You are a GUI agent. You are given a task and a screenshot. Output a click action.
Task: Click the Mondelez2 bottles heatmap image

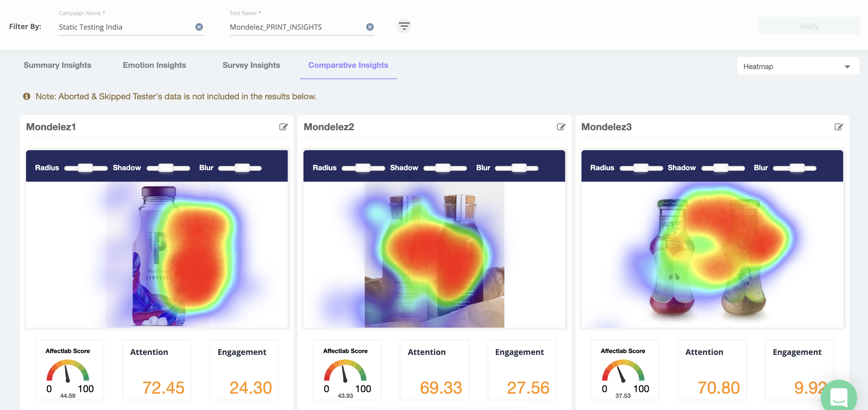(434, 254)
